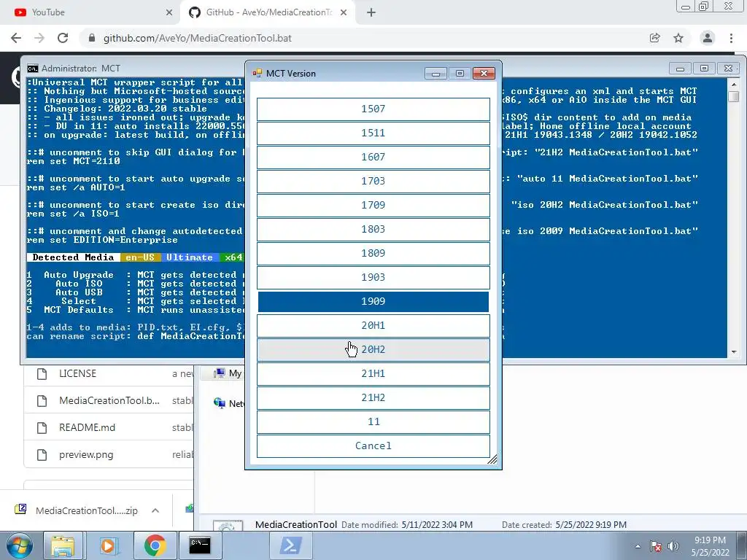Click the Ultimate edition label in console
747x560 pixels.
click(190, 257)
